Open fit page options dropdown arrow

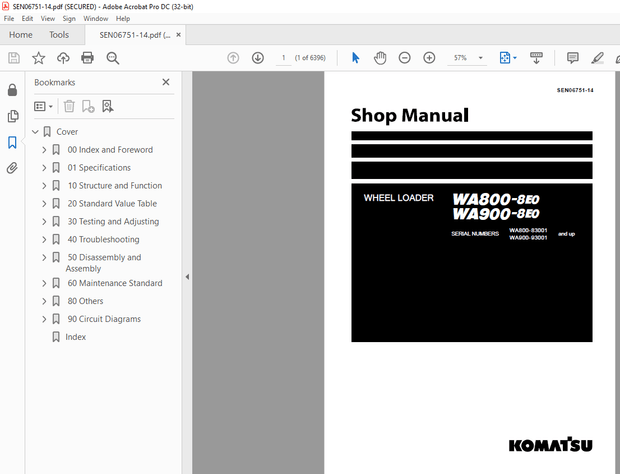515,58
